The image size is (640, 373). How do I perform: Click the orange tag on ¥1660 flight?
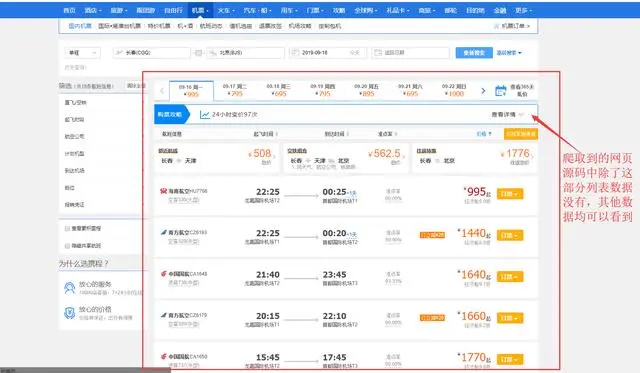432,317
